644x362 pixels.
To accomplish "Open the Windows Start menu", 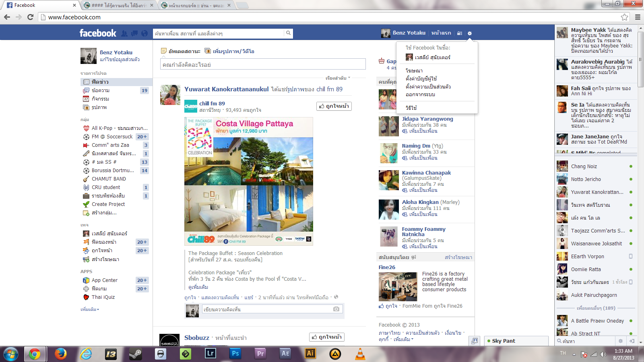I will (11, 354).
